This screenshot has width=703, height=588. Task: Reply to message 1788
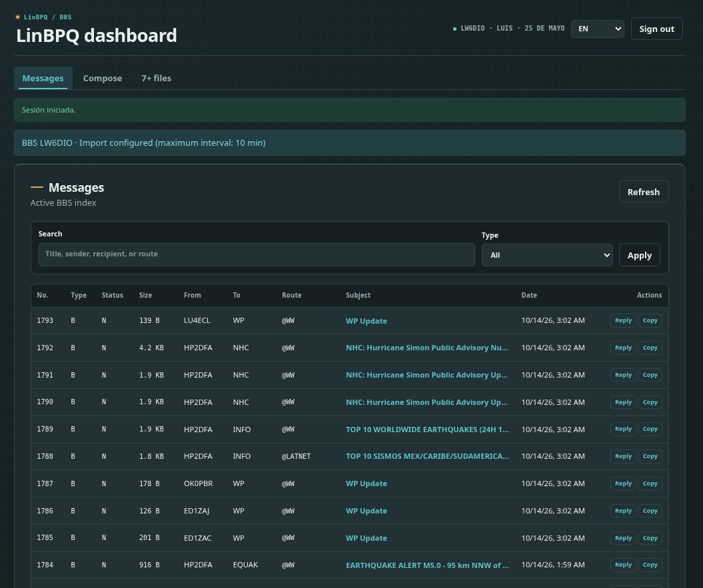tap(623, 456)
